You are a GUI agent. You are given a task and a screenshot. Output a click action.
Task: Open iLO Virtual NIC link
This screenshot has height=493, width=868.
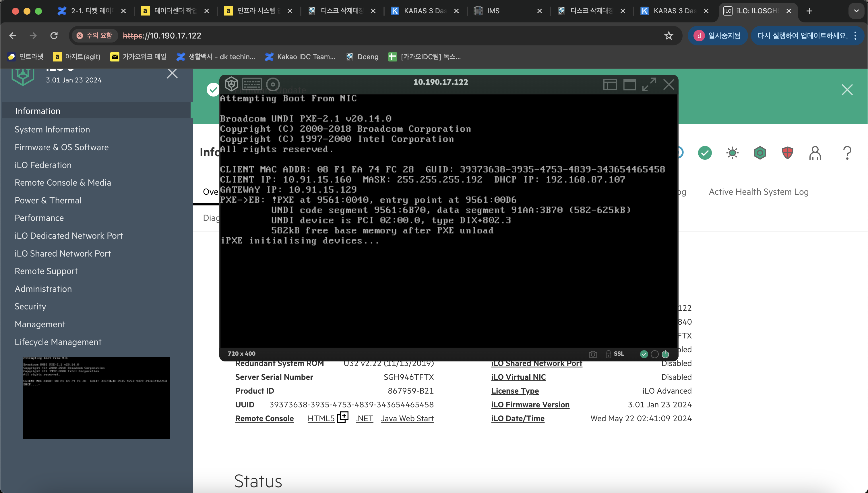coord(518,377)
